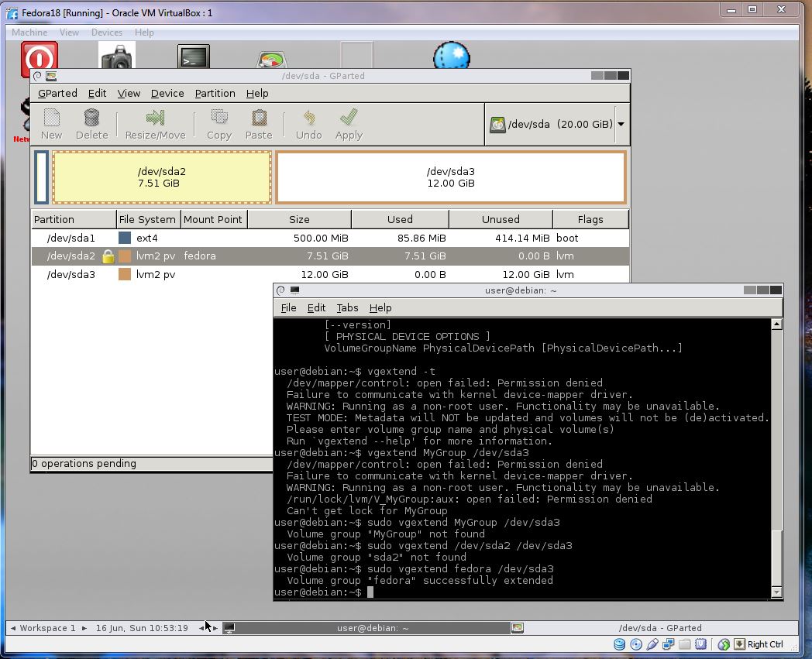This screenshot has height=659, width=812.
Task: Open the camera screenshot desktop icon
Action: (x=116, y=56)
